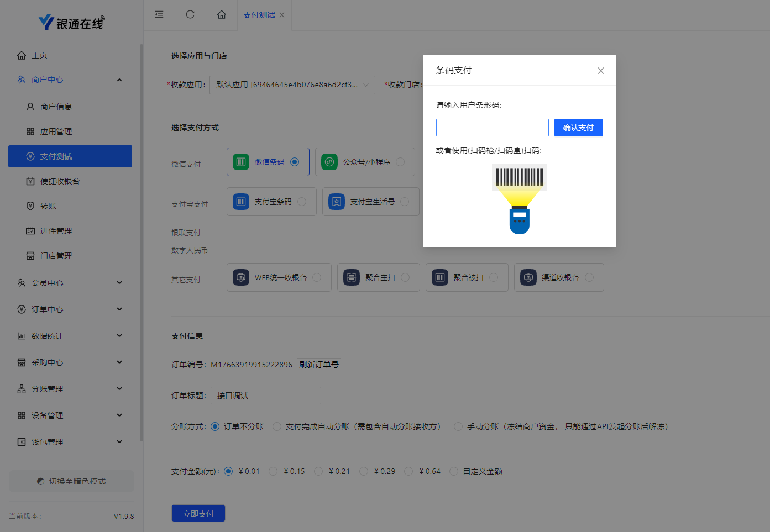Choose 手动分账 split mode radio
Screen dimensions: 770x532
click(x=458, y=426)
